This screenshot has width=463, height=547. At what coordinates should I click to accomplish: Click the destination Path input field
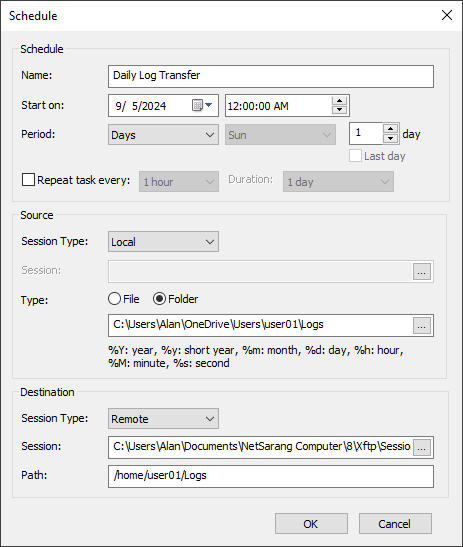pyautogui.click(x=271, y=476)
